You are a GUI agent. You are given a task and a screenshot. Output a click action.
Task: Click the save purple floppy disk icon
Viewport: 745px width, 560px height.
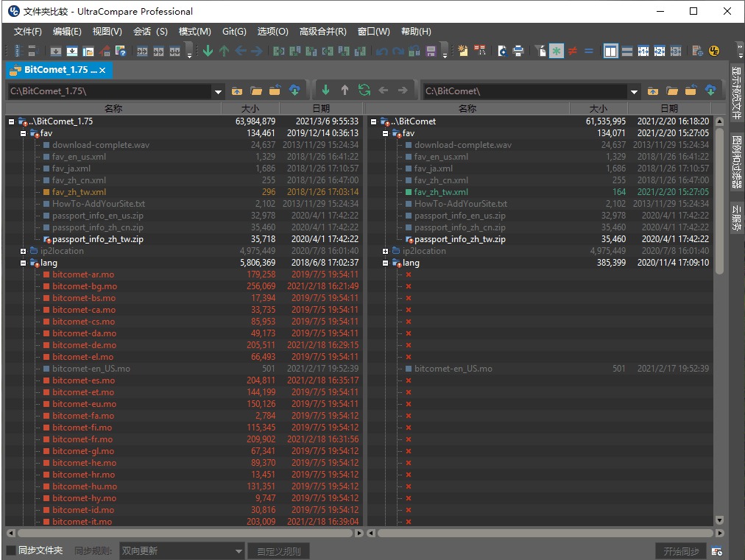tap(431, 51)
